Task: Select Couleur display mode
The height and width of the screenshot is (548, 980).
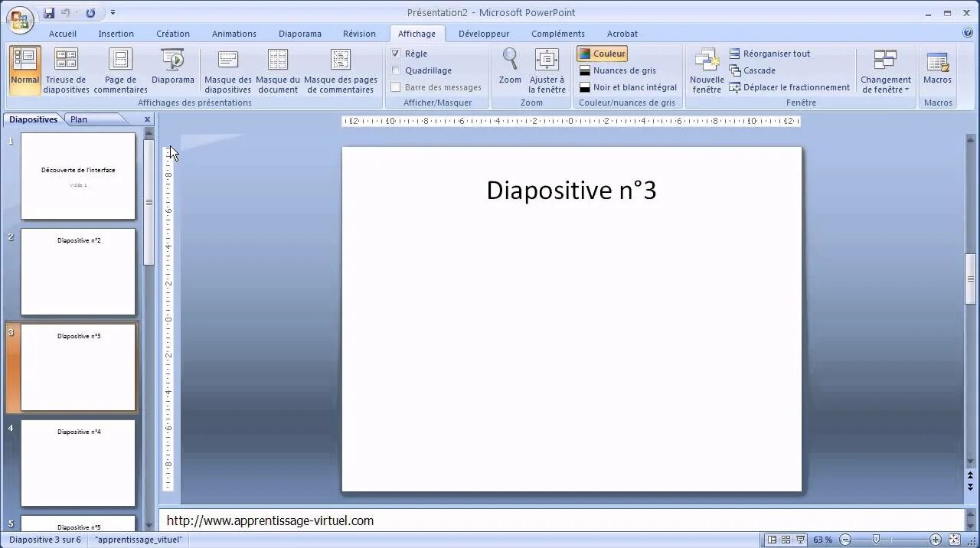Action: tap(603, 54)
